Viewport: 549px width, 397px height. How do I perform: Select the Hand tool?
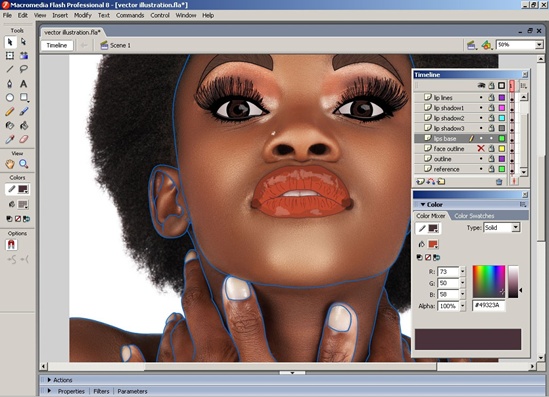(x=10, y=164)
